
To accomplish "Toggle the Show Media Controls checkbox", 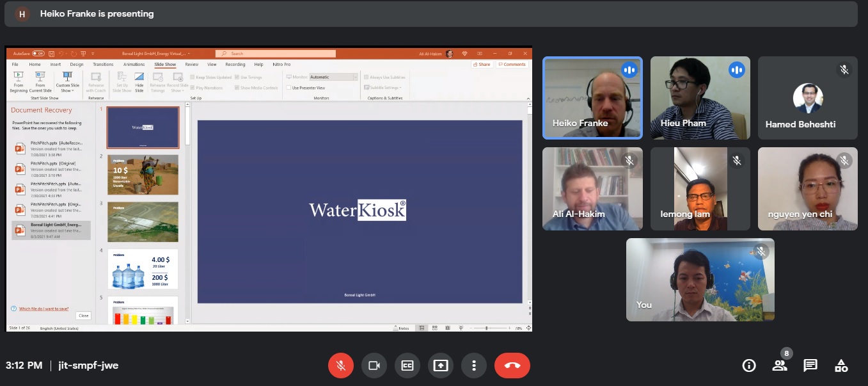I will (237, 88).
